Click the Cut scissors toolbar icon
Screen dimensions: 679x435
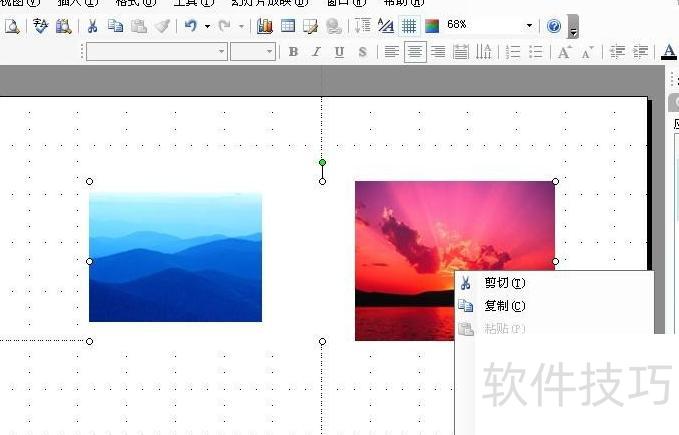(92, 26)
